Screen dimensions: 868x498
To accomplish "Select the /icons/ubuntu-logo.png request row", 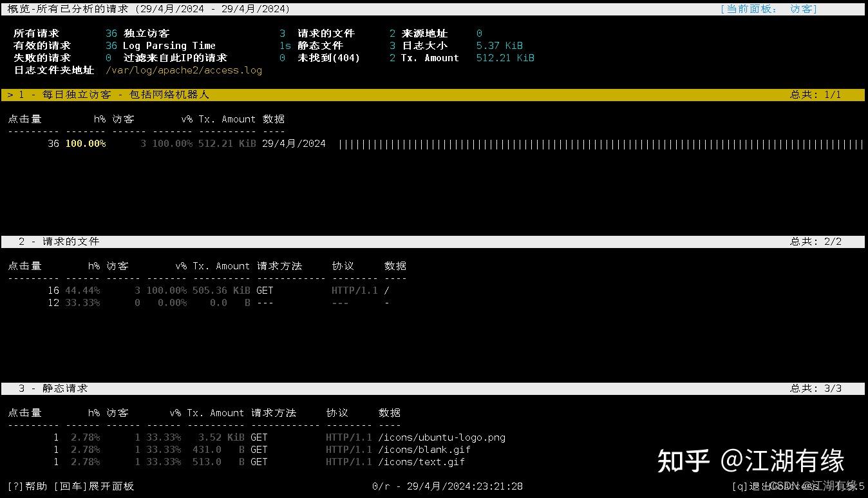I will click(442, 437).
